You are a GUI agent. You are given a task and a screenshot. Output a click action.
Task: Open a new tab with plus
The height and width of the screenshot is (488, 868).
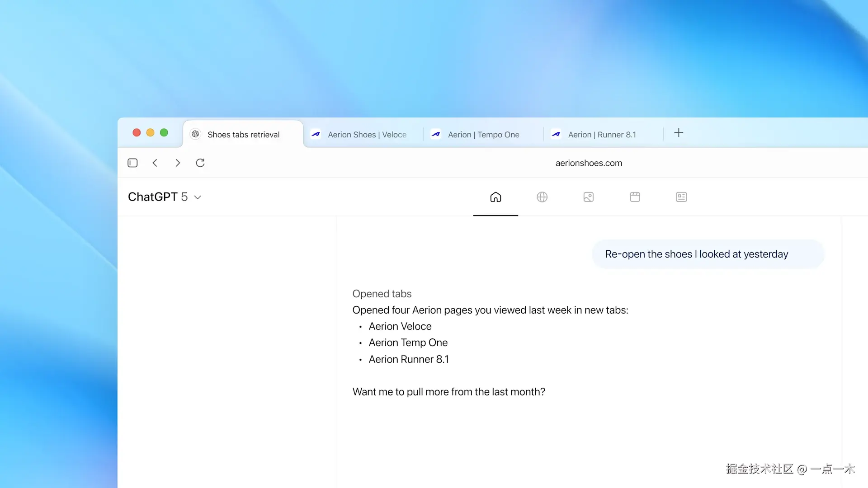(679, 133)
